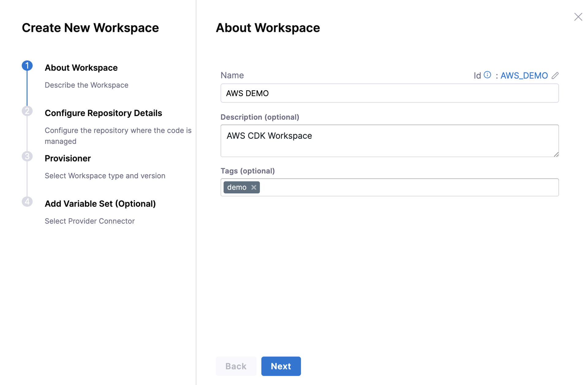Click step 2 circle for Configure Repository
This screenshot has width=588, height=385.
click(27, 111)
